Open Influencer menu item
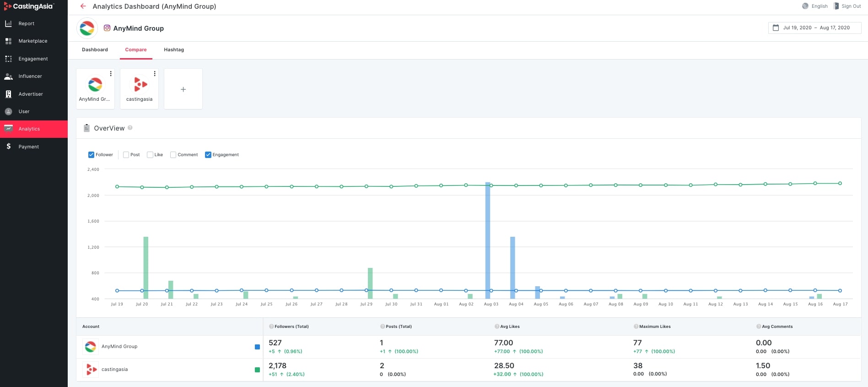Viewport: 868px width, 387px height. pos(34,76)
